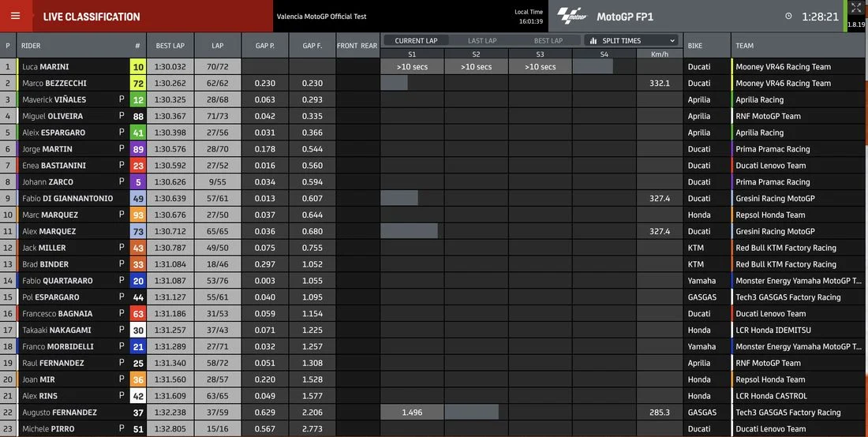Image resolution: width=868 pixels, height=437 pixels.
Task: Click the Front Rear tyre column header
Action: tap(357, 46)
